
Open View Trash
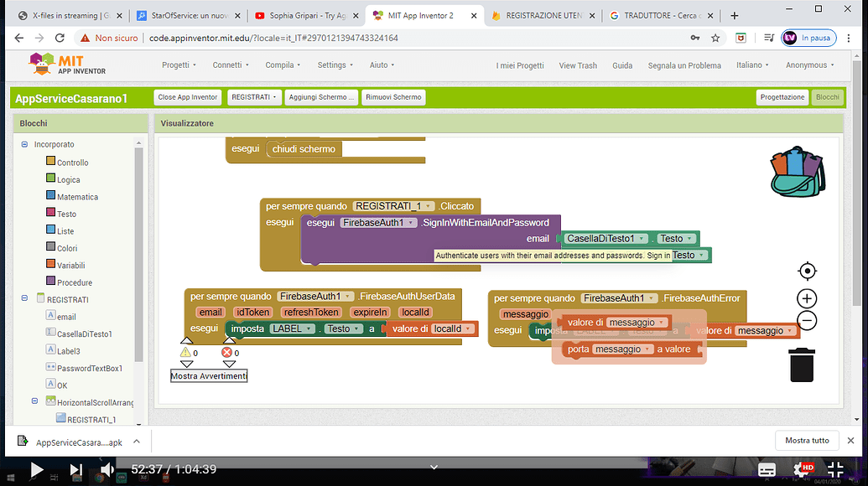tap(578, 65)
